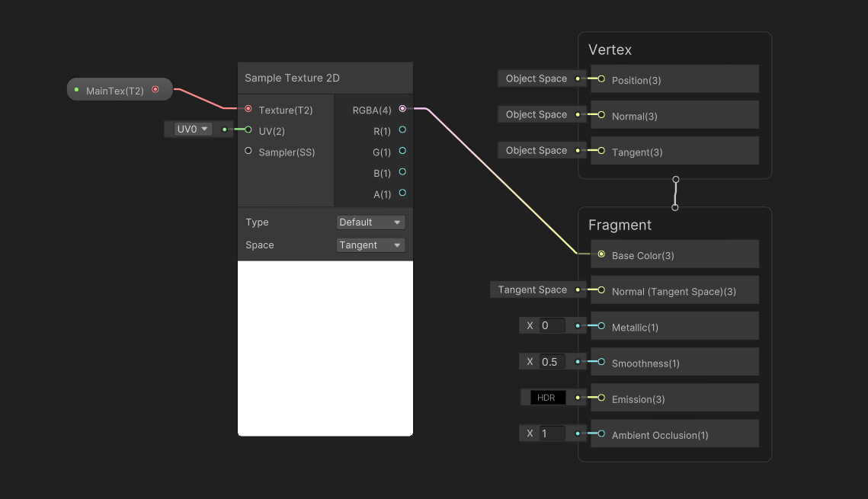This screenshot has height=499, width=868.
Task: Click the A(1) output port
Action: tap(402, 194)
